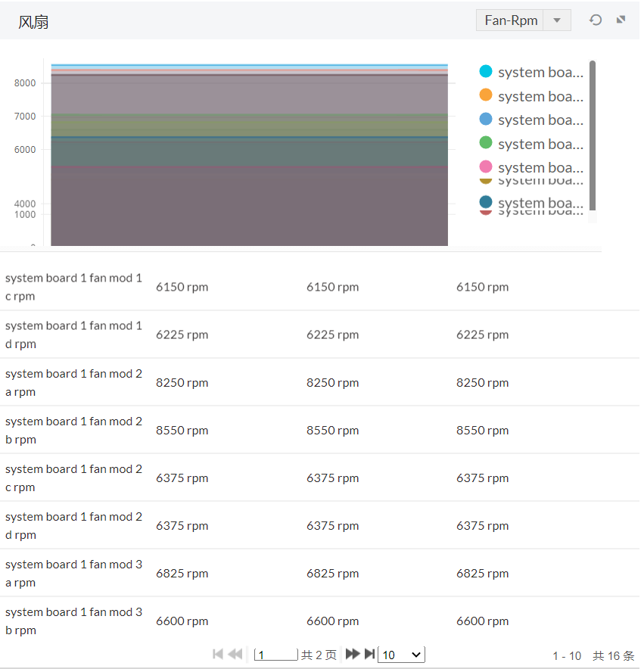Click the expand panel icon at top right

point(621,20)
